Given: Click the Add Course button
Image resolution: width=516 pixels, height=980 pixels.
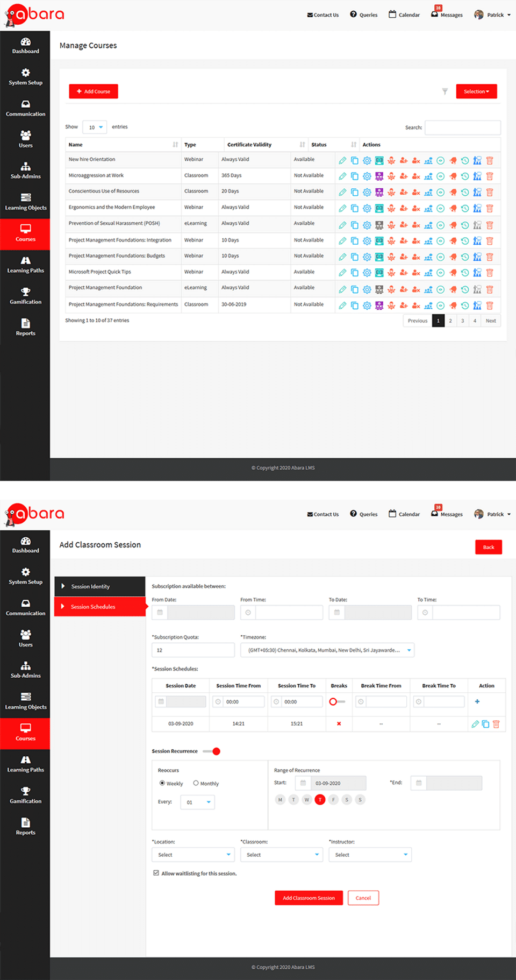Looking at the screenshot, I should point(94,91).
